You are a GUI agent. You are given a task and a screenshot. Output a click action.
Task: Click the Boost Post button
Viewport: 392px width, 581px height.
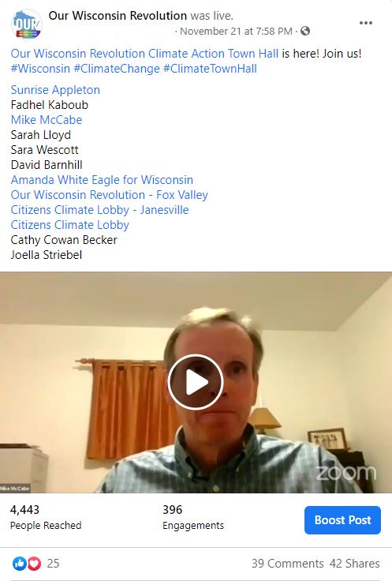(342, 520)
